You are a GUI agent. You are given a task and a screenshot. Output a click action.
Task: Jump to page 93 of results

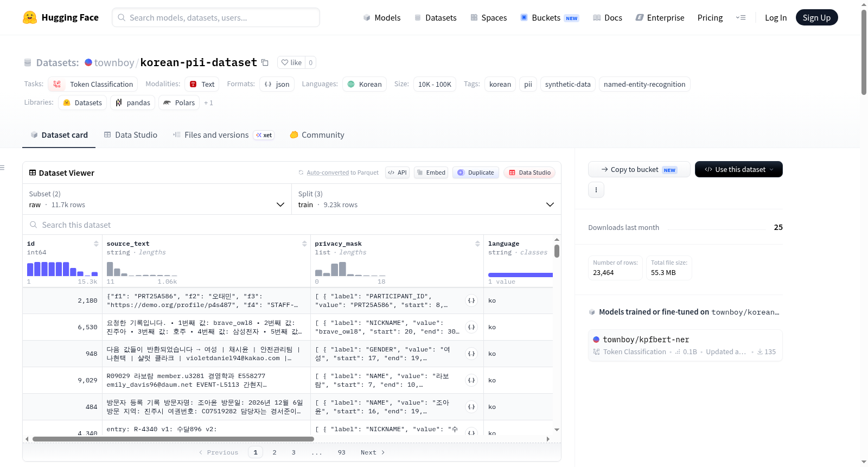coord(341,452)
